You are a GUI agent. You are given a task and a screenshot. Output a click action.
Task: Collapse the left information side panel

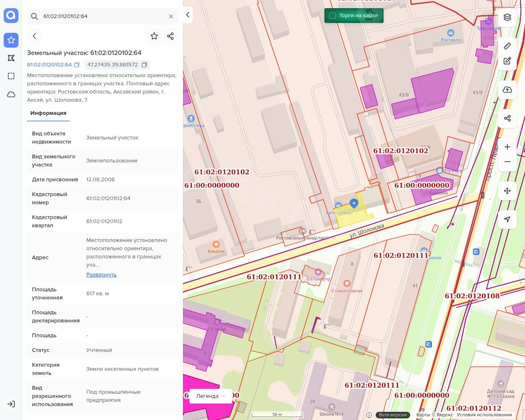187,15
